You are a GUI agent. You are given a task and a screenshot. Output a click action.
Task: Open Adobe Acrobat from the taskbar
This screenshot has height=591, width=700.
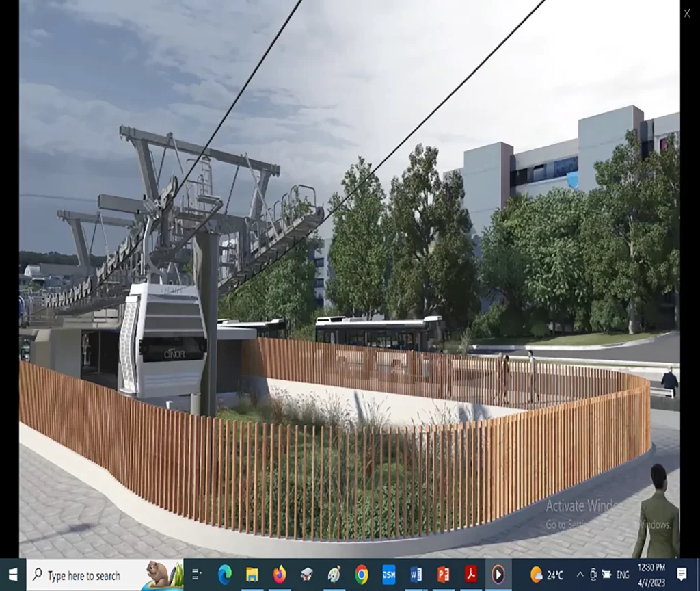click(470, 575)
